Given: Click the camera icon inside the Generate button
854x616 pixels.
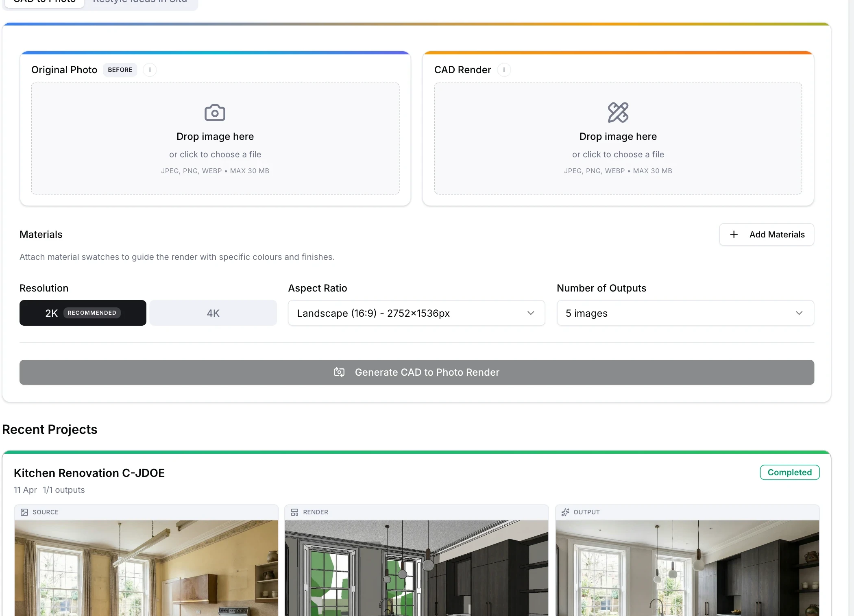Looking at the screenshot, I should click(x=339, y=372).
